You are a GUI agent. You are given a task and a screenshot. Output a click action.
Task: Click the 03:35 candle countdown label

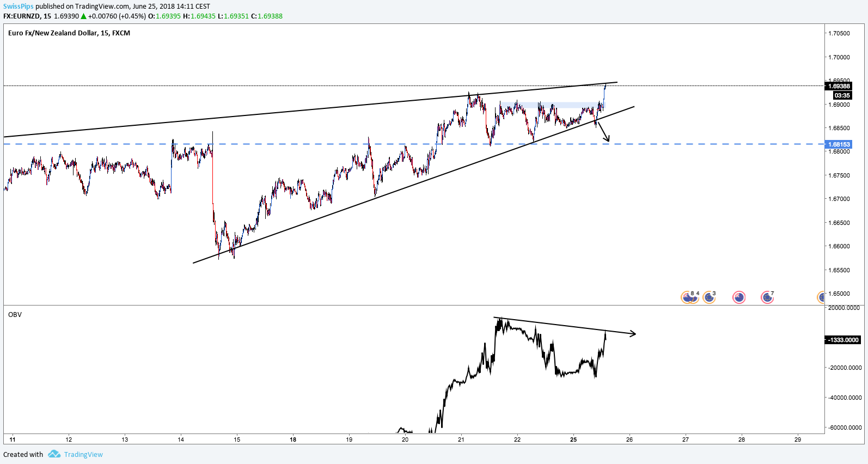tap(842, 95)
